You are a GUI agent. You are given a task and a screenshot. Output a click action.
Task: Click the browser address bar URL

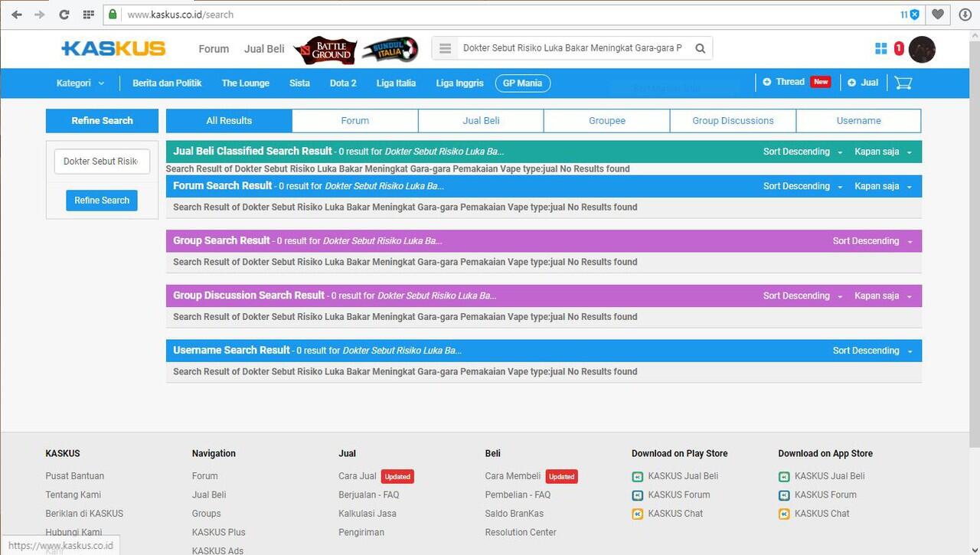(x=181, y=15)
